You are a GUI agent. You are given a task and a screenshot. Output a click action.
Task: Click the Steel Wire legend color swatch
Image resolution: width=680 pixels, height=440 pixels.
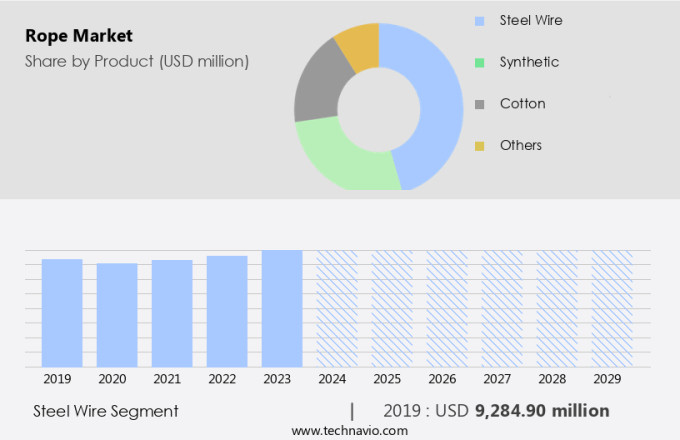coord(480,20)
